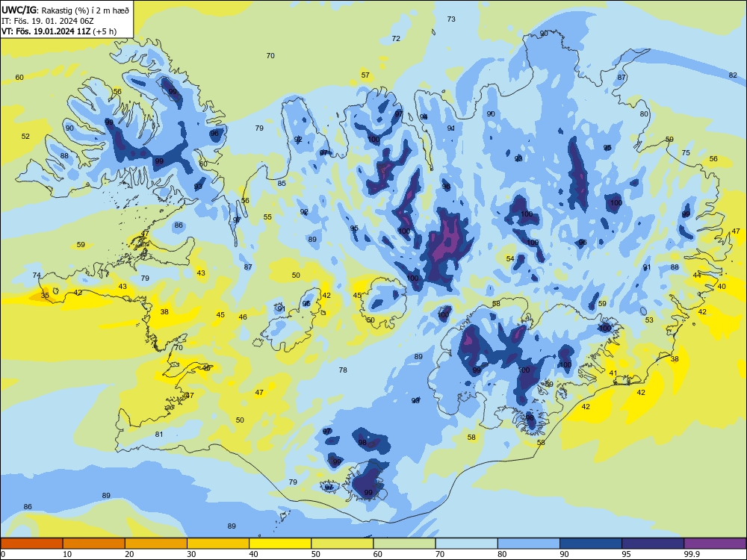Click the legend label '30'
Screen dimensions: 747x560
[191, 554]
